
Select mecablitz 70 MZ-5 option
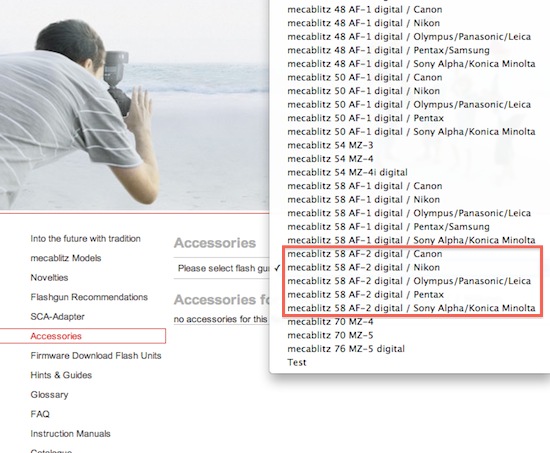tap(330, 335)
